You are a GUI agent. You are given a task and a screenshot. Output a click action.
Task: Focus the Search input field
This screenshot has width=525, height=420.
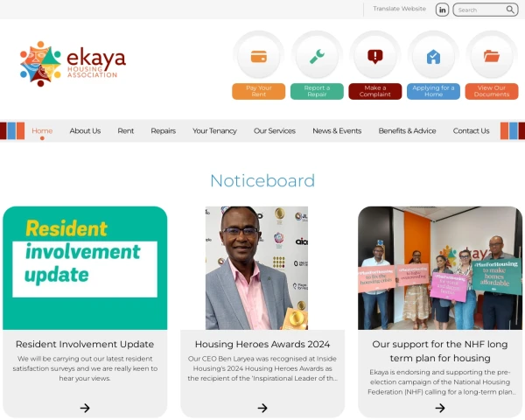pyautogui.click(x=480, y=10)
